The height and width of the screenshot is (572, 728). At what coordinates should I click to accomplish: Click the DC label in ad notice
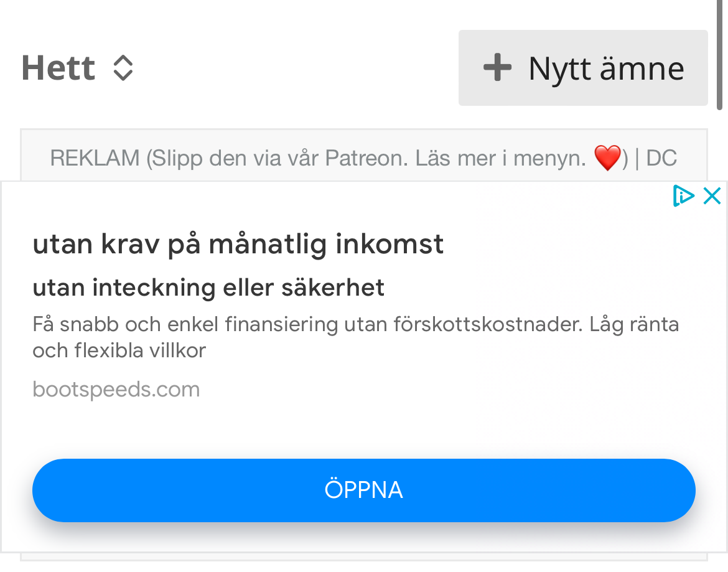[x=661, y=158]
